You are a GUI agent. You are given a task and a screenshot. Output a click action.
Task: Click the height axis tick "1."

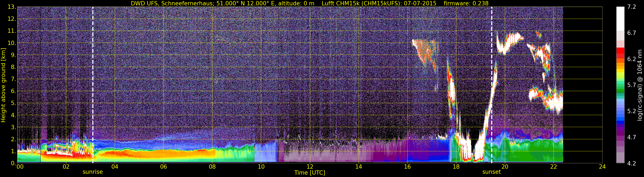[x=13, y=151]
